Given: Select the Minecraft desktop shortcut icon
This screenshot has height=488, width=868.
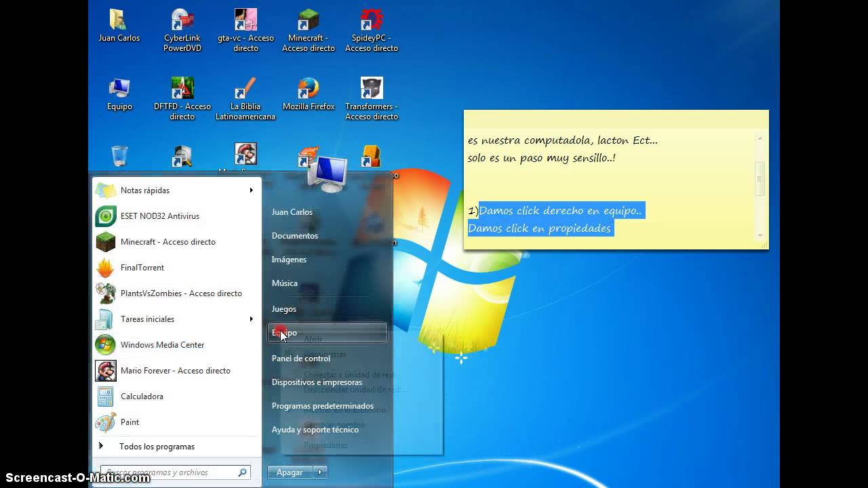Looking at the screenshot, I should pyautogui.click(x=309, y=30).
